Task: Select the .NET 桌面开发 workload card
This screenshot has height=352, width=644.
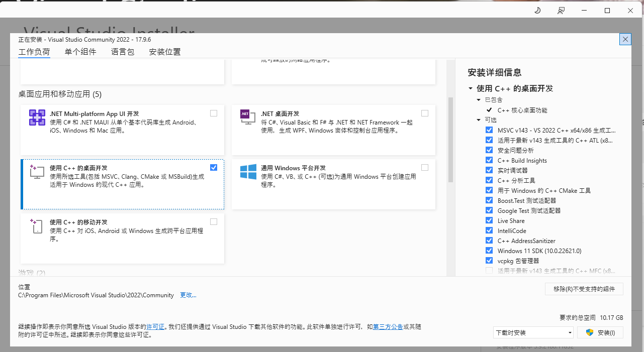Action: click(333, 130)
